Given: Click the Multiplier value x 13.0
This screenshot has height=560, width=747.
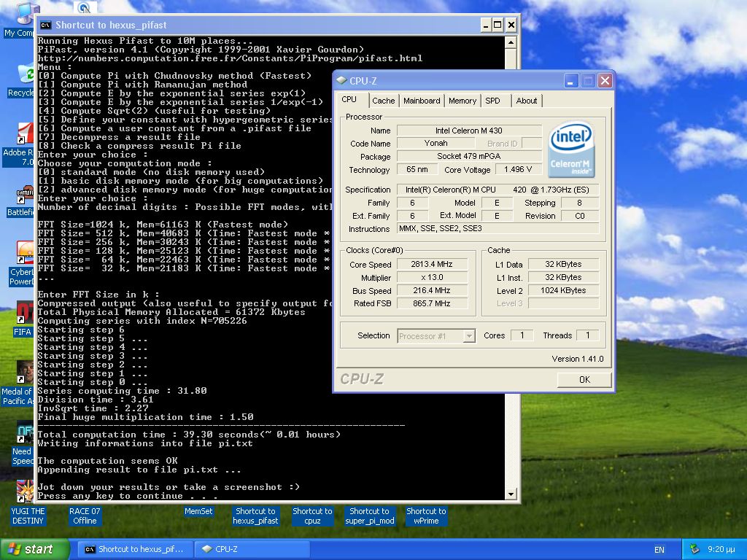Looking at the screenshot, I should [x=432, y=277].
